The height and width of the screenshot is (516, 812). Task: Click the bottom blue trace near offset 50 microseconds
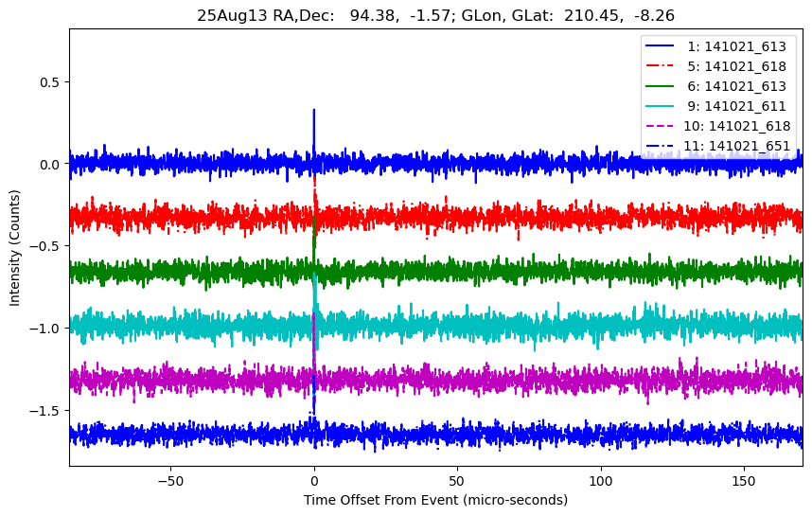point(457,433)
